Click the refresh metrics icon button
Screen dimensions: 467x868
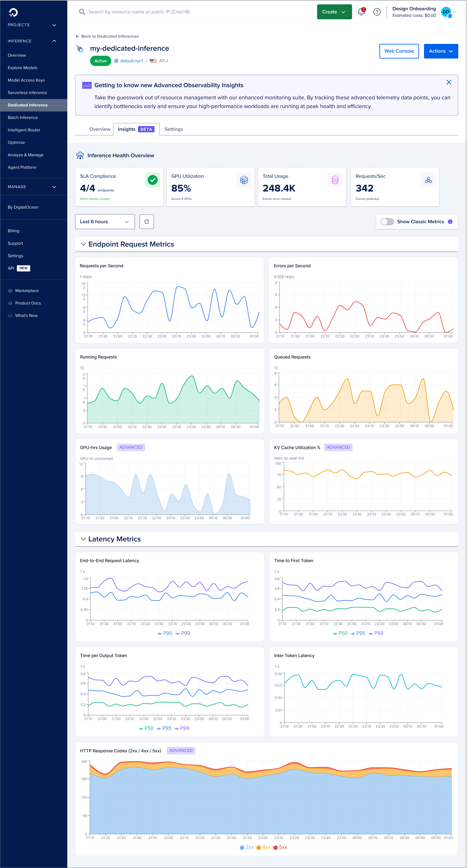tap(147, 222)
